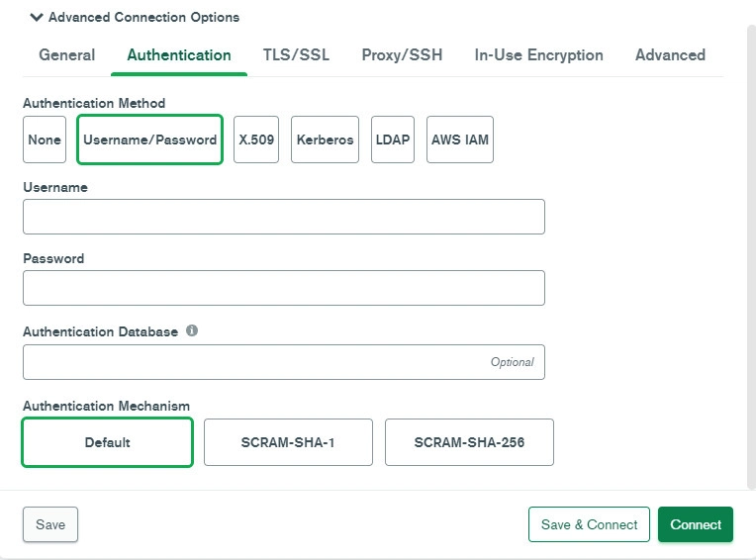Pick X.509 authentication method

[256, 140]
